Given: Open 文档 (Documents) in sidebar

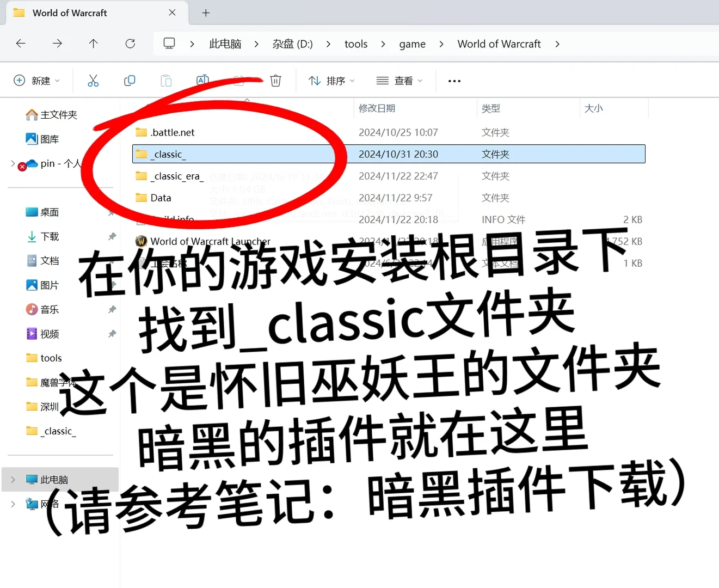Looking at the screenshot, I should pyautogui.click(x=42, y=261).
